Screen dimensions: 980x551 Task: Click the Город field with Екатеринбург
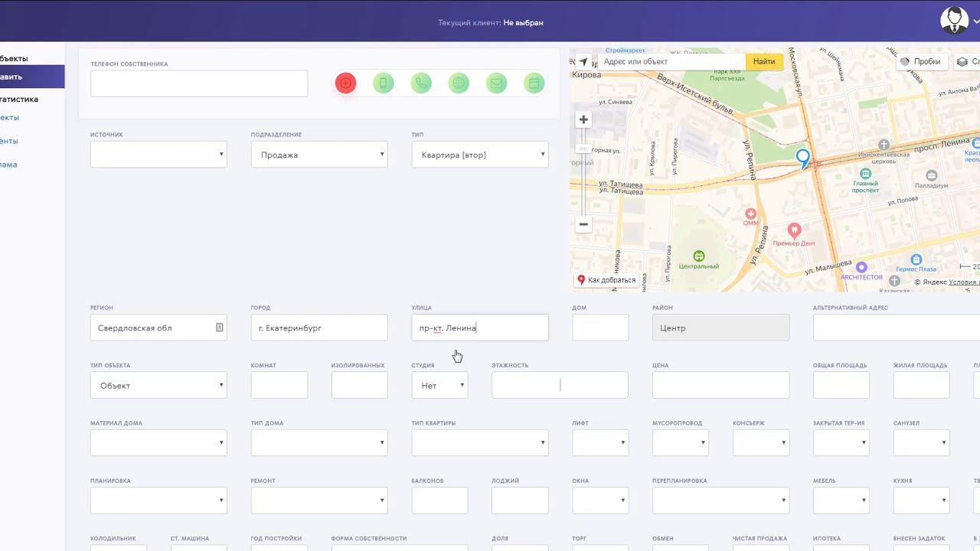319,328
